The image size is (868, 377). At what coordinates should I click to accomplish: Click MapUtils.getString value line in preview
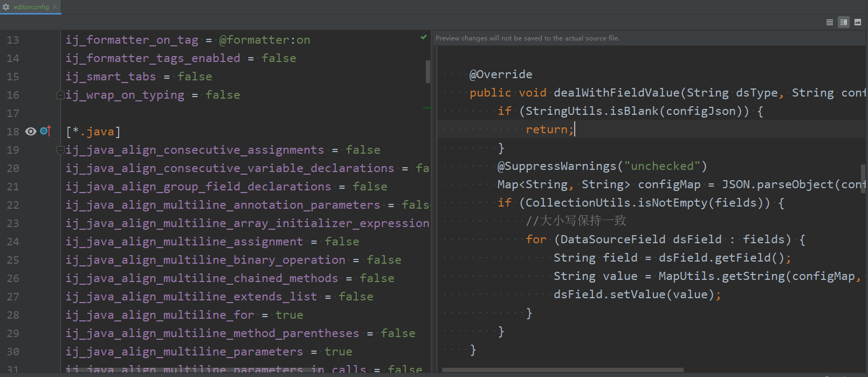click(x=707, y=276)
